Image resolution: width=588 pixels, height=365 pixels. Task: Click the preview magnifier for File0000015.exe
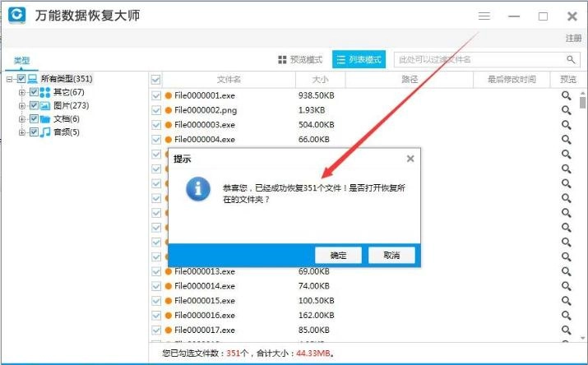(566, 301)
